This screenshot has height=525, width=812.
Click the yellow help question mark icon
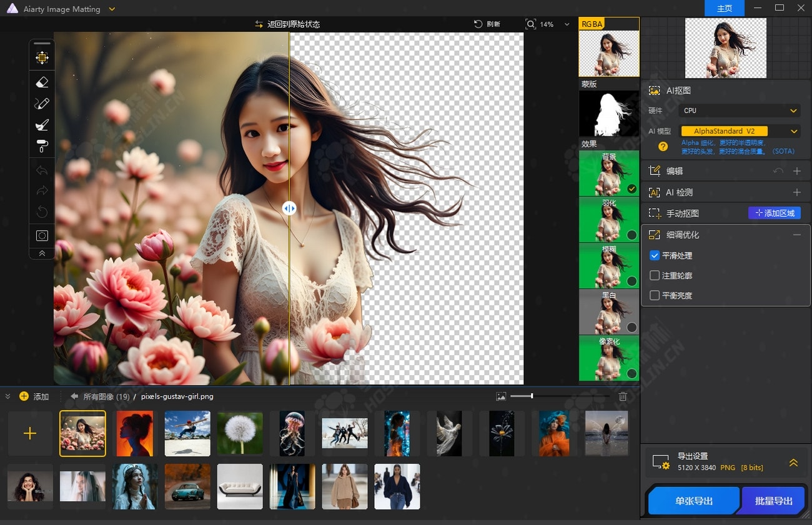[x=663, y=147]
